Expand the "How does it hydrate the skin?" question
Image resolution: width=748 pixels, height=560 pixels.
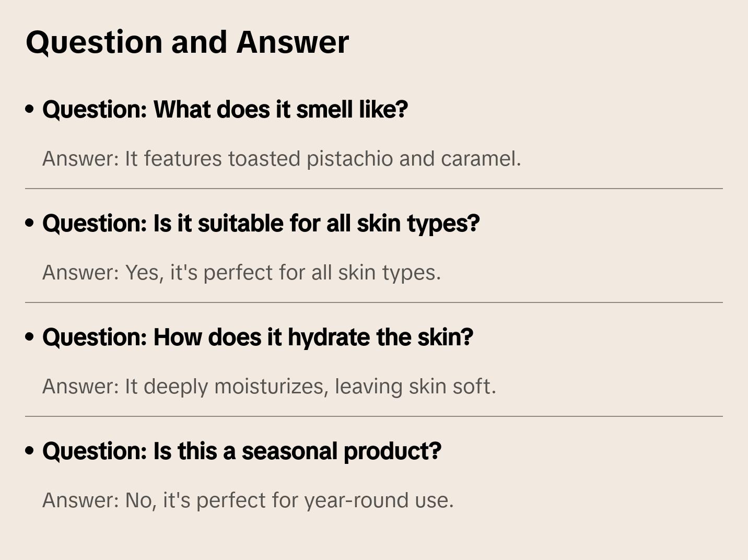(258, 337)
